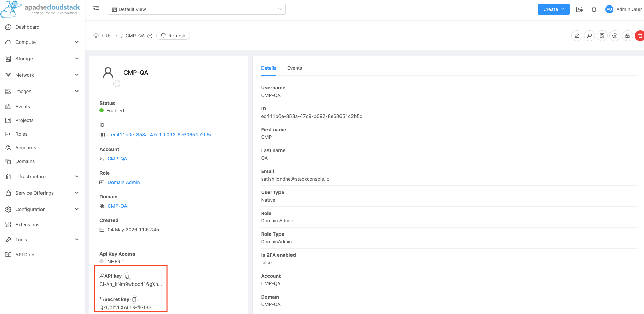Viewport: 644px width, 314px height.
Task: Click the barcode icon next to ID
Action: pos(104,135)
